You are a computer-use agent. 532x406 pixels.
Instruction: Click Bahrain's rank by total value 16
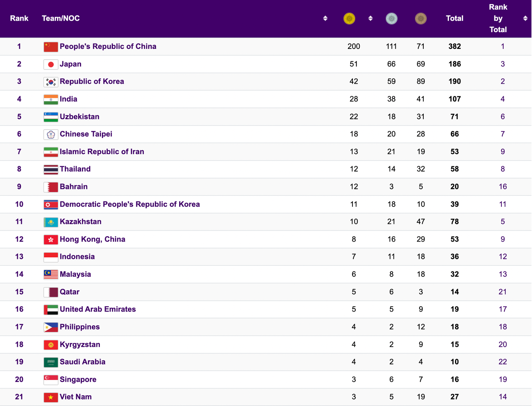click(503, 187)
